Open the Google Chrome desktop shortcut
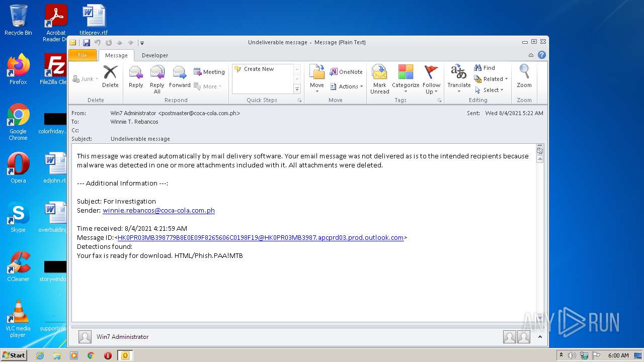This screenshot has height=362, width=644. coord(18,122)
